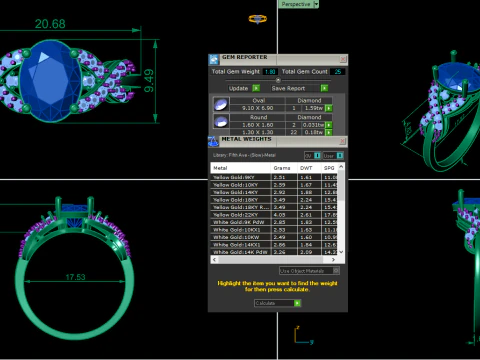Click the Total Gem Weight value field
This screenshot has height=360, width=480.
pos(270,72)
